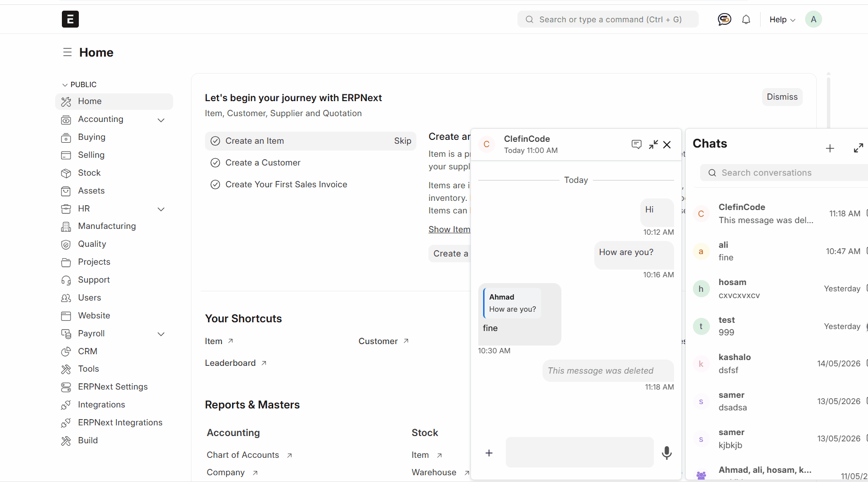Click the quoted Ahmad reply message
The height and width of the screenshot is (482, 868).
(x=513, y=303)
